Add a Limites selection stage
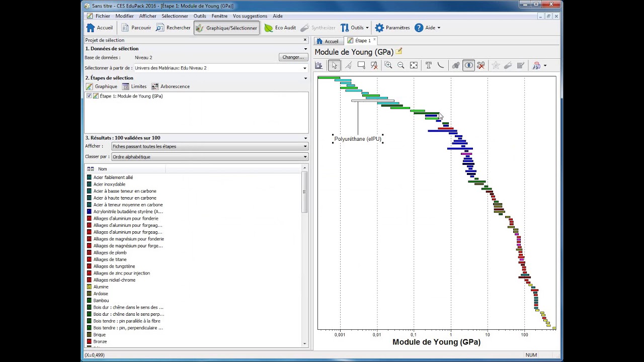Image resolution: width=644 pixels, height=362 pixels. coord(134,86)
